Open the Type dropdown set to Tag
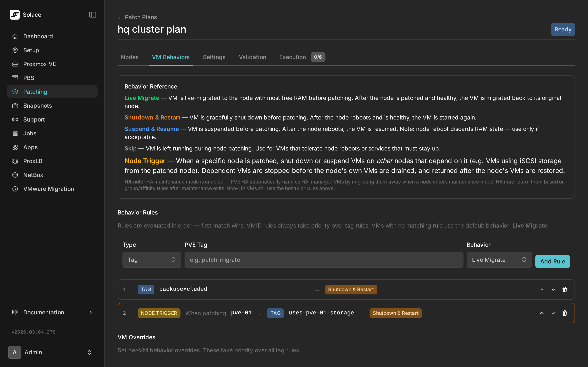 click(x=152, y=260)
